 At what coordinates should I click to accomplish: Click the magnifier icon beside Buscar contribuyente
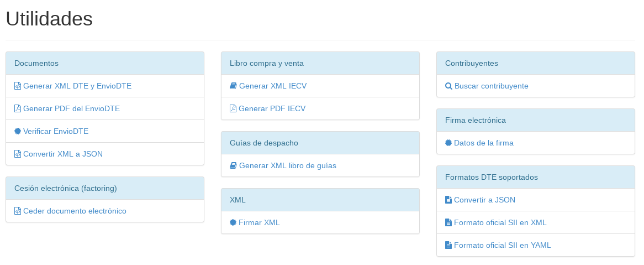[x=449, y=86]
